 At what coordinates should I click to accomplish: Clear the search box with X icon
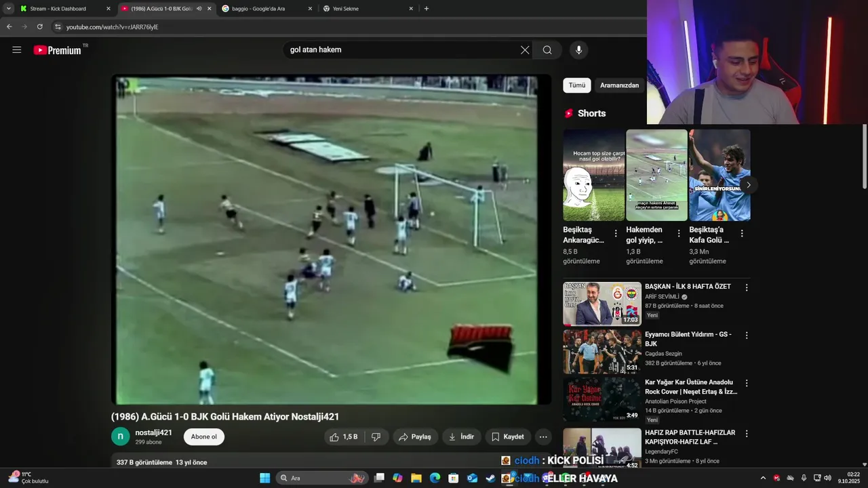coord(525,49)
